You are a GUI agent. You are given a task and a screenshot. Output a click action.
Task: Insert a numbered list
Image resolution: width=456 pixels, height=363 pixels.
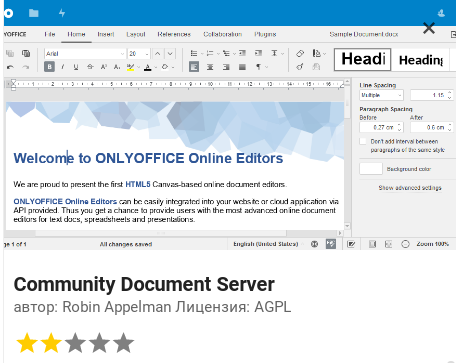(x=210, y=53)
